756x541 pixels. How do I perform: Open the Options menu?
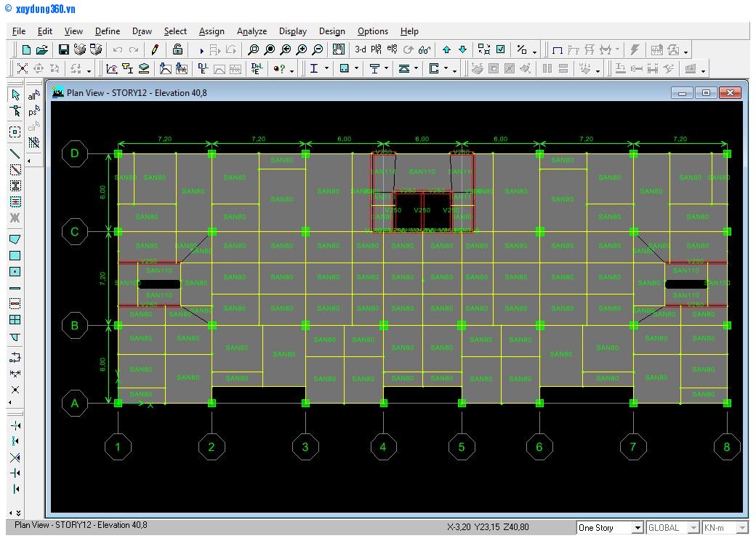coord(373,31)
